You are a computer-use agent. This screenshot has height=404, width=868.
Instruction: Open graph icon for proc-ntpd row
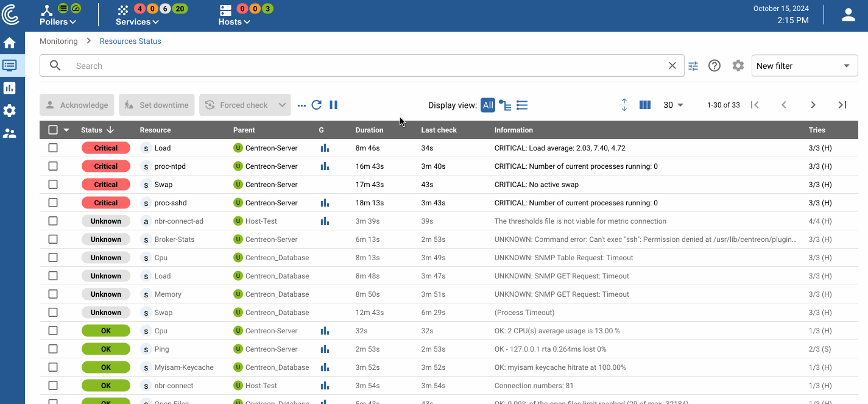[x=325, y=166]
